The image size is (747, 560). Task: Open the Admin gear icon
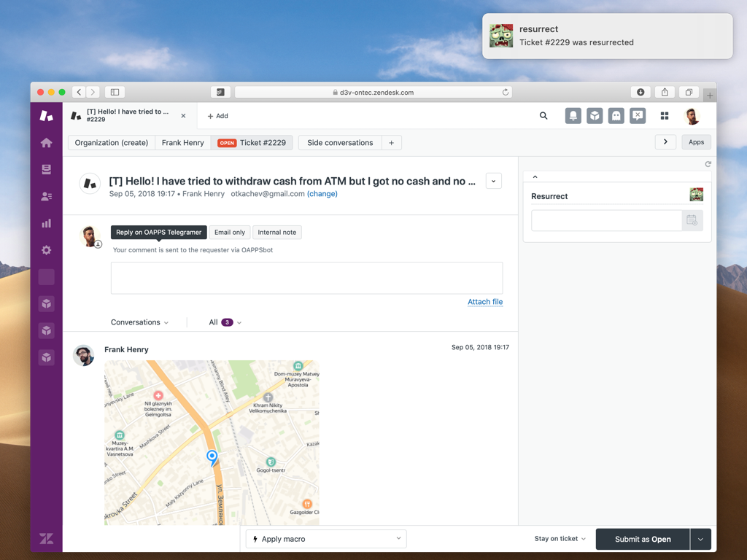(47, 250)
